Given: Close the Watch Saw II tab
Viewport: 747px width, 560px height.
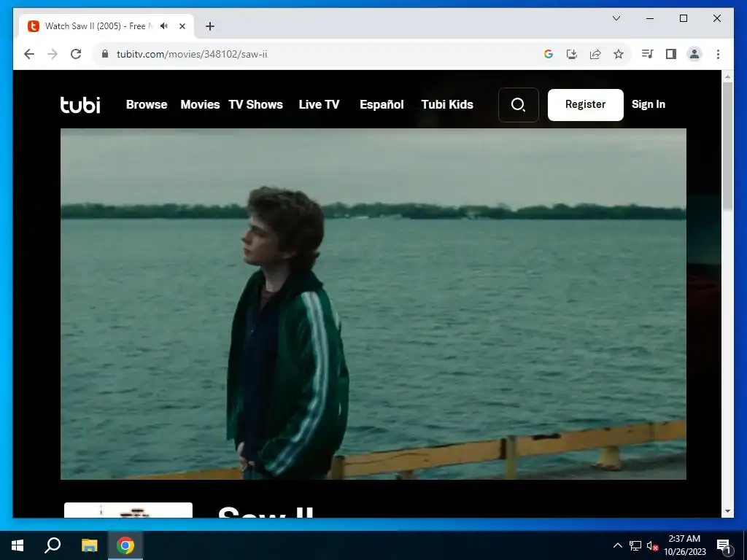Looking at the screenshot, I should coord(182,26).
